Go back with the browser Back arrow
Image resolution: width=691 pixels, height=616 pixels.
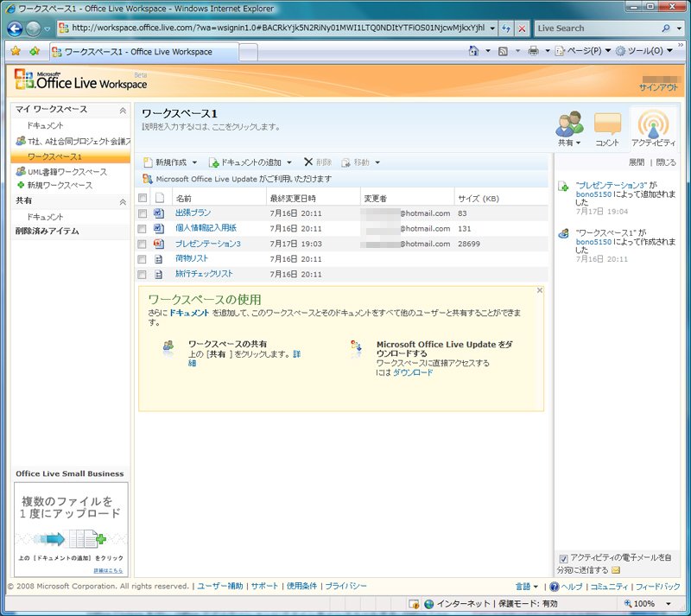(15, 29)
